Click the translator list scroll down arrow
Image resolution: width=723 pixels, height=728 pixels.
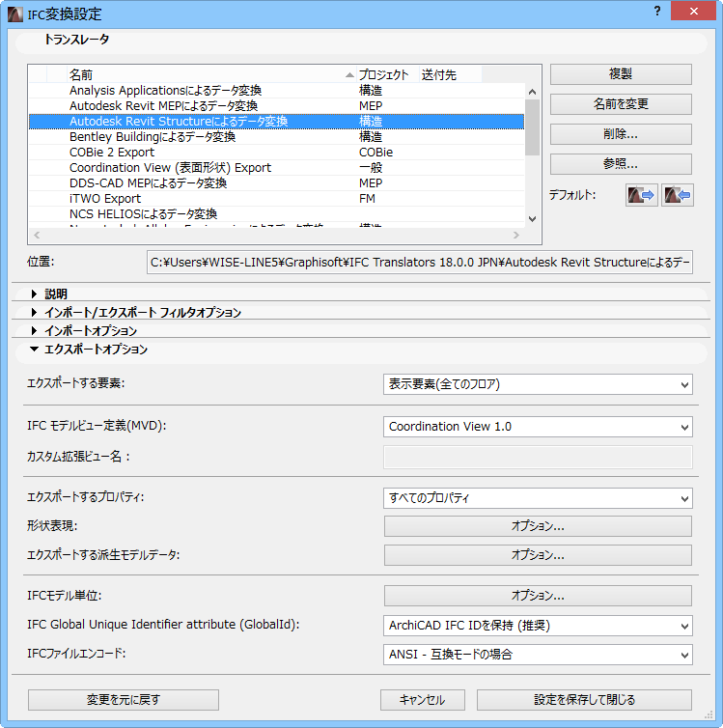(x=532, y=218)
